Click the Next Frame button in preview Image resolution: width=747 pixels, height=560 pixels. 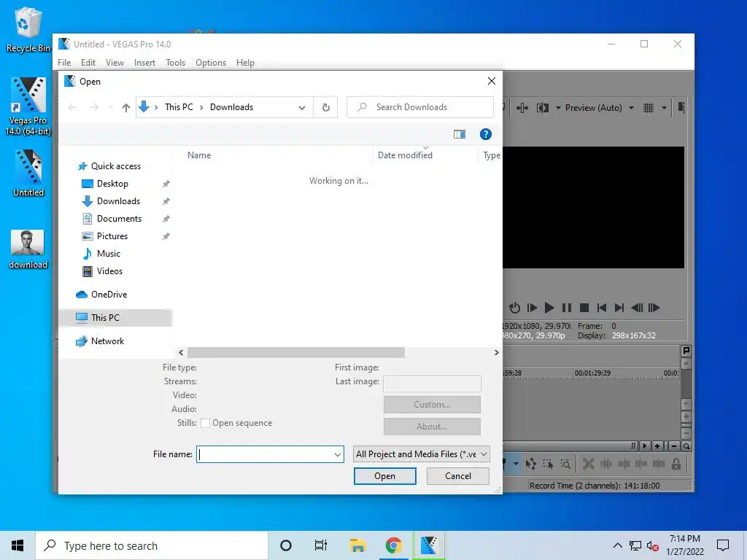pyautogui.click(x=654, y=308)
